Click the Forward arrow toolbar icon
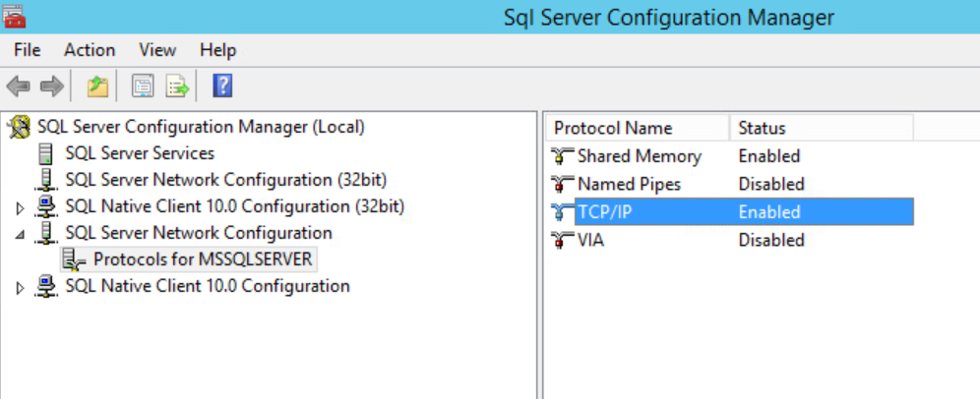 coord(52,86)
